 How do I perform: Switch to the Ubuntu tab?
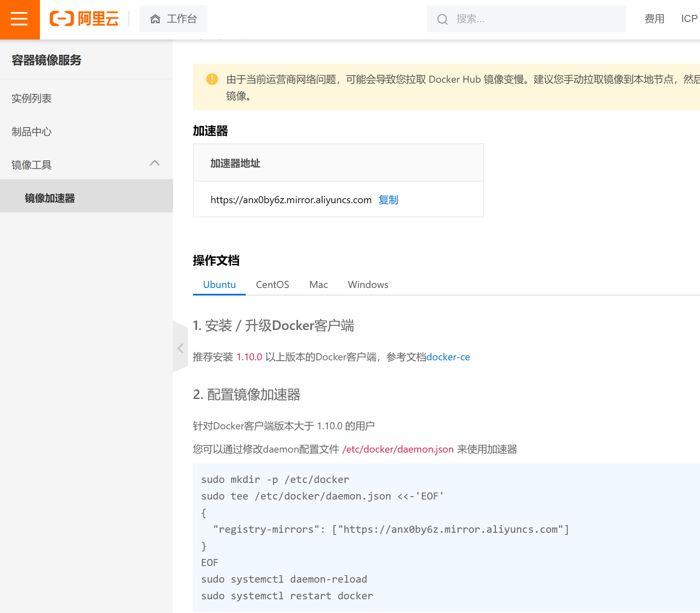click(x=219, y=285)
